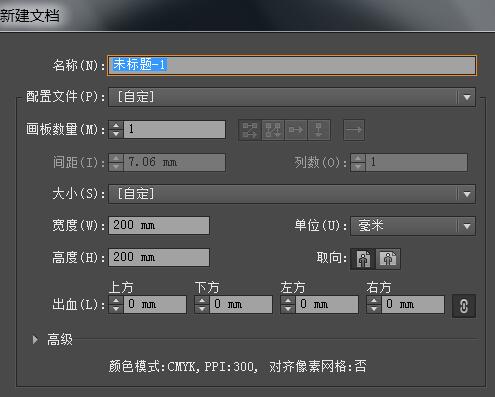Click the 高度 height field 200 mm
Screen dimensions: 495x397
(159, 257)
